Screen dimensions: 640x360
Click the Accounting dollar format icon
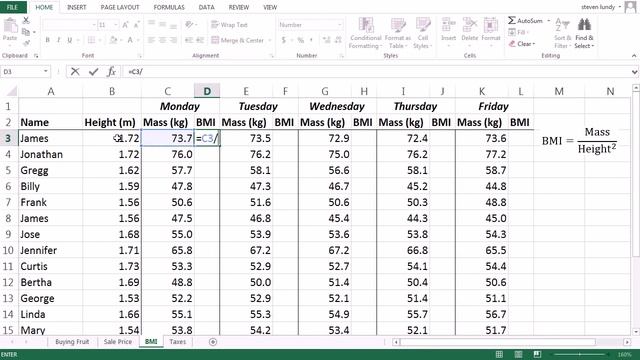(x=284, y=40)
